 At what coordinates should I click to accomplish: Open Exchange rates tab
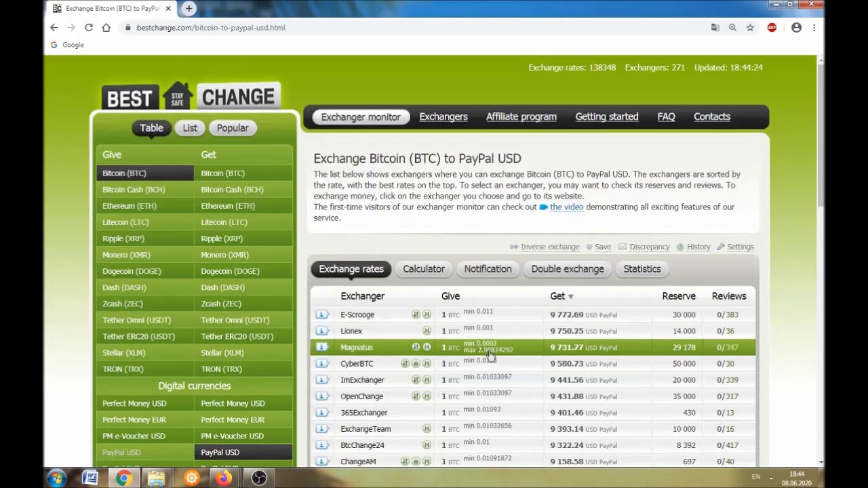(x=351, y=269)
